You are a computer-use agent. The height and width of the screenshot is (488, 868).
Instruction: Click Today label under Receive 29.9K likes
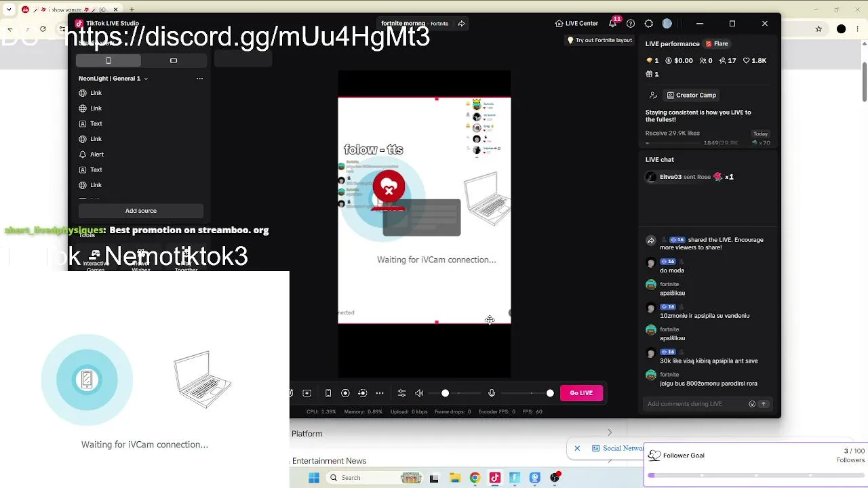click(x=760, y=134)
